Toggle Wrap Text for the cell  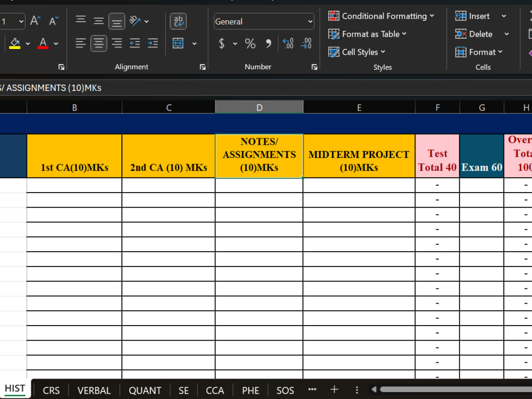178,21
